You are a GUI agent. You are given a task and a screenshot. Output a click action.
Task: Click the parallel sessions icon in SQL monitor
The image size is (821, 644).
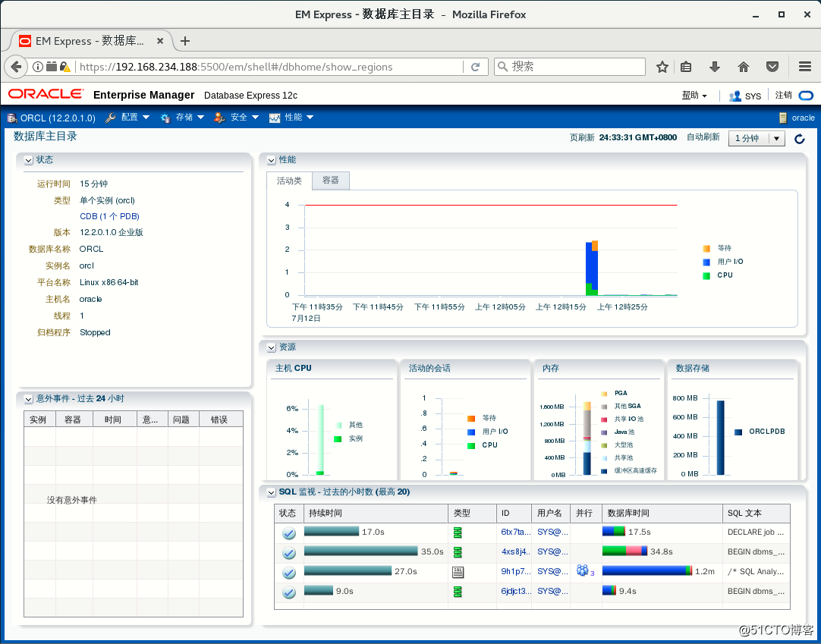[582, 570]
